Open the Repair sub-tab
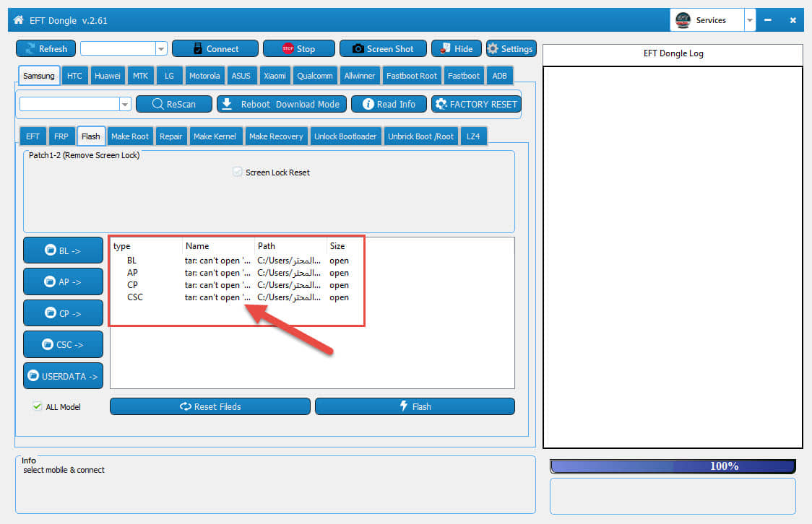 (x=171, y=136)
